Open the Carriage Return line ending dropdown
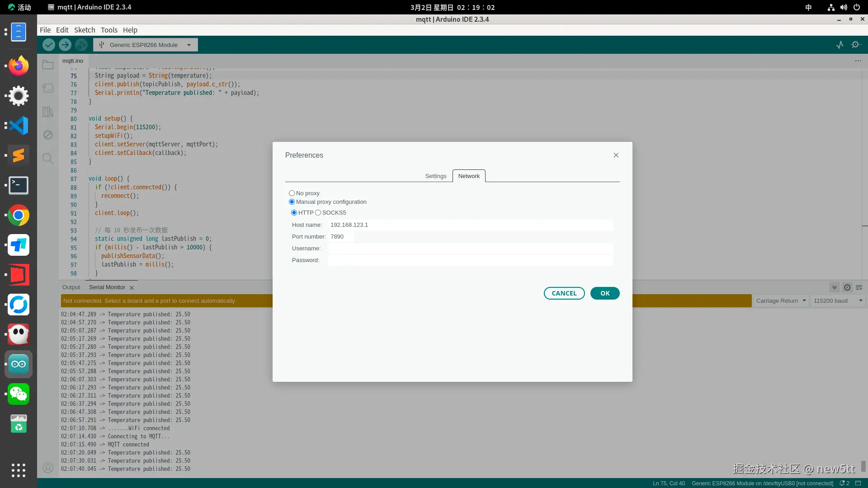The height and width of the screenshot is (488, 868). (x=781, y=301)
